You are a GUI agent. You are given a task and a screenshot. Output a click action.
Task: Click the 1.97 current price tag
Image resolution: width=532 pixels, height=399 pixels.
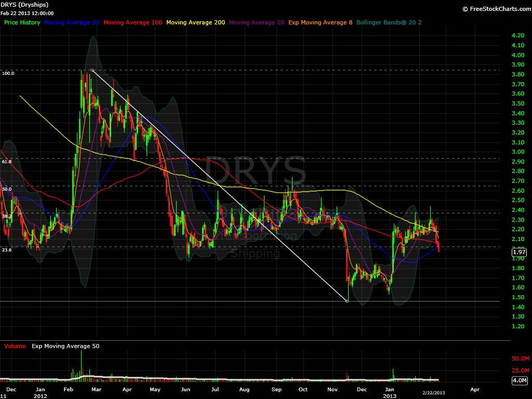518,251
